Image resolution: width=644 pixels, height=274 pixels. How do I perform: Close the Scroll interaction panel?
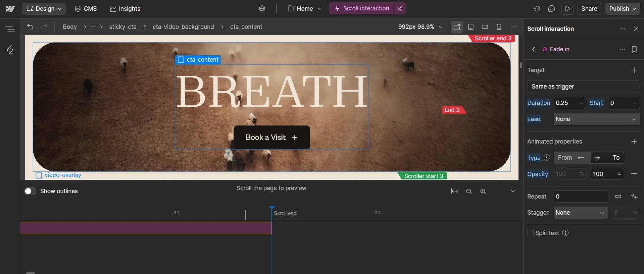pyautogui.click(x=636, y=29)
